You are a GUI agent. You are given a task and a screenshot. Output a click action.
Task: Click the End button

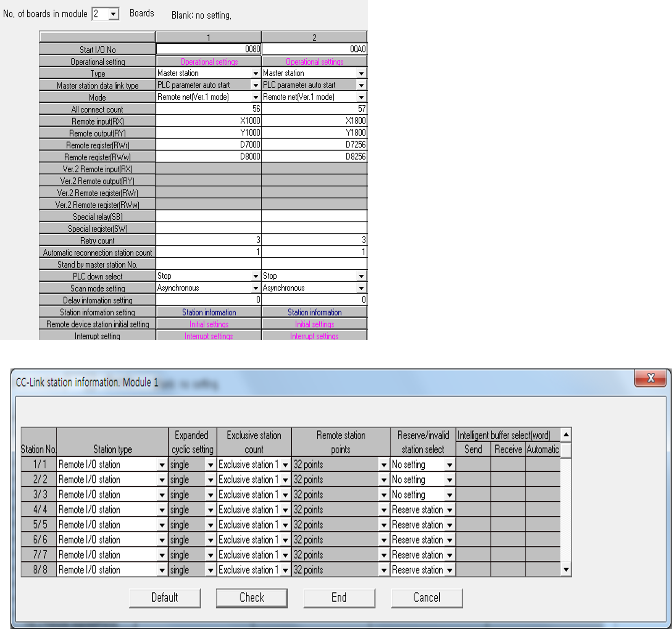339,598
